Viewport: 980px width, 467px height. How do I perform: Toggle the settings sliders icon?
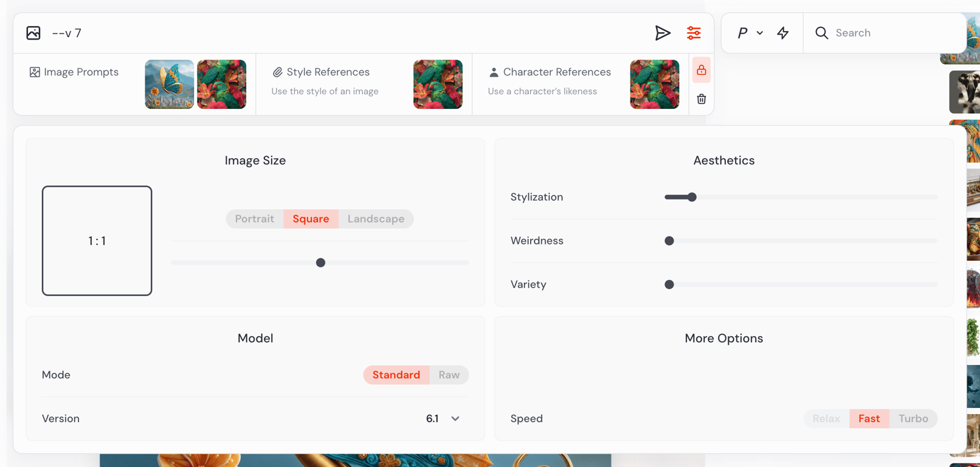click(694, 33)
